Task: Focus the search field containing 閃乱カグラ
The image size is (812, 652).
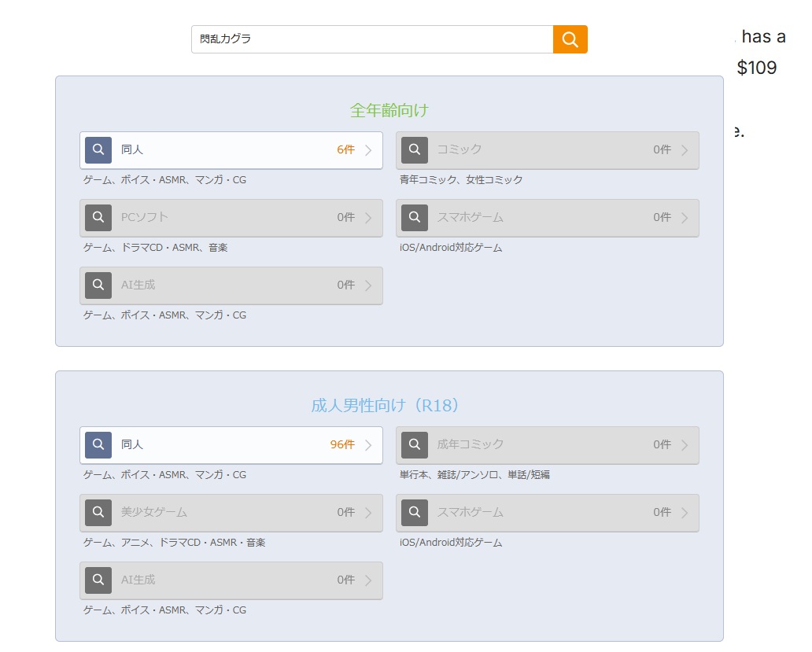Action: (372, 39)
